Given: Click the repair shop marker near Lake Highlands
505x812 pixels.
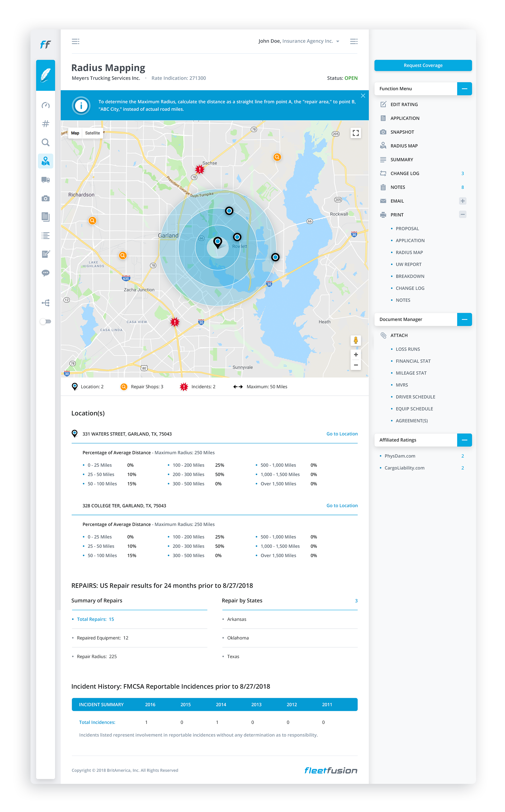Looking at the screenshot, I should coord(123,255).
